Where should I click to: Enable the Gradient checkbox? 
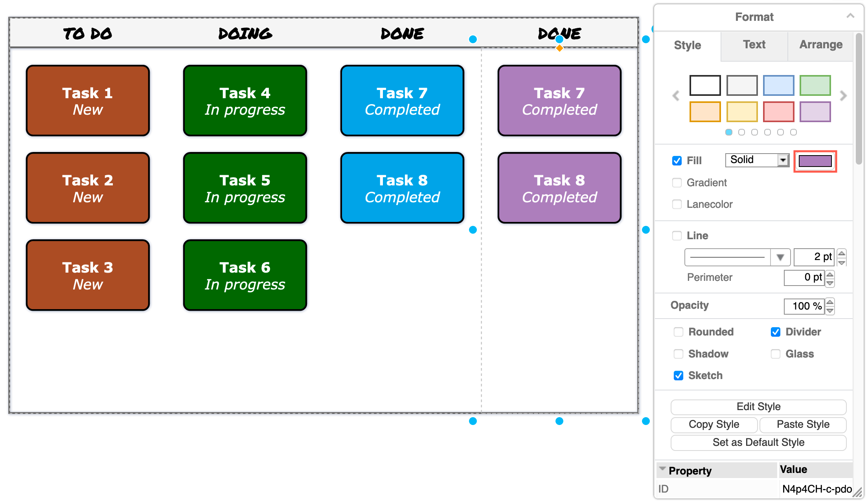point(676,182)
